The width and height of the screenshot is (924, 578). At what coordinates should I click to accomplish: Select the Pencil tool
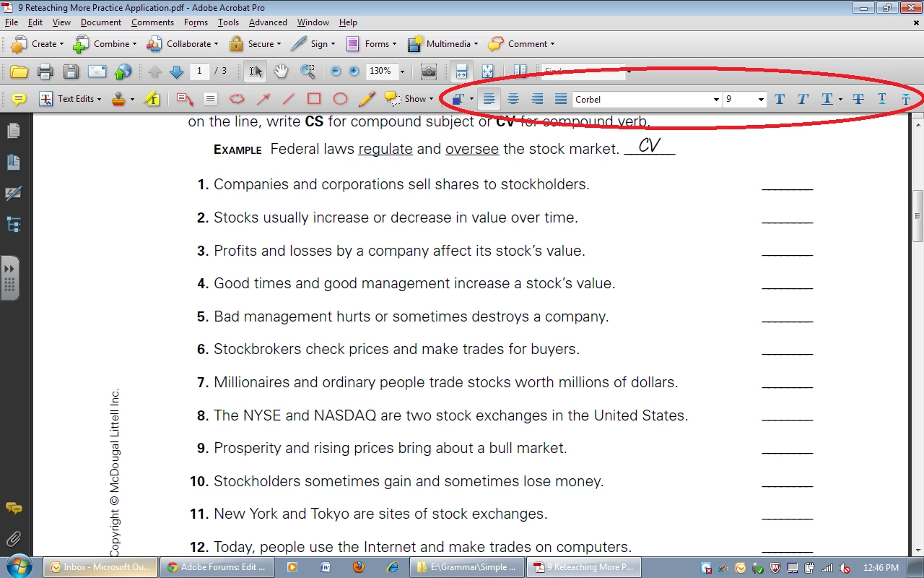coord(367,99)
